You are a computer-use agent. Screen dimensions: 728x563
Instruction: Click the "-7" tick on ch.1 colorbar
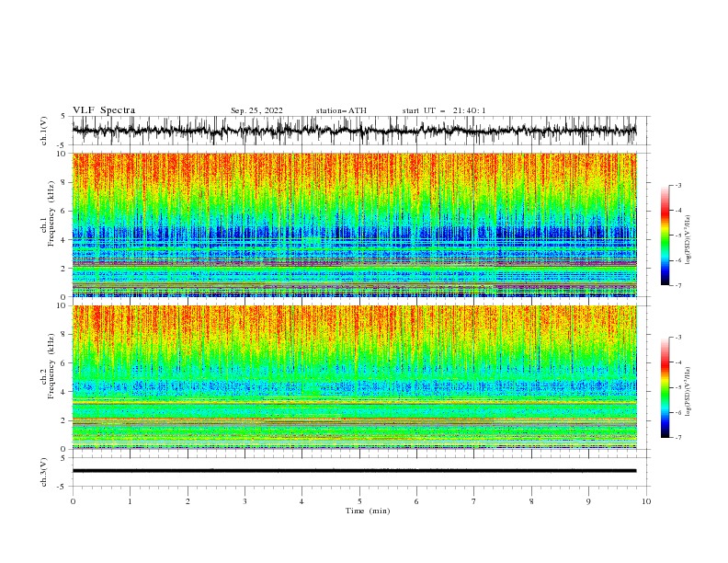(x=677, y=285)
